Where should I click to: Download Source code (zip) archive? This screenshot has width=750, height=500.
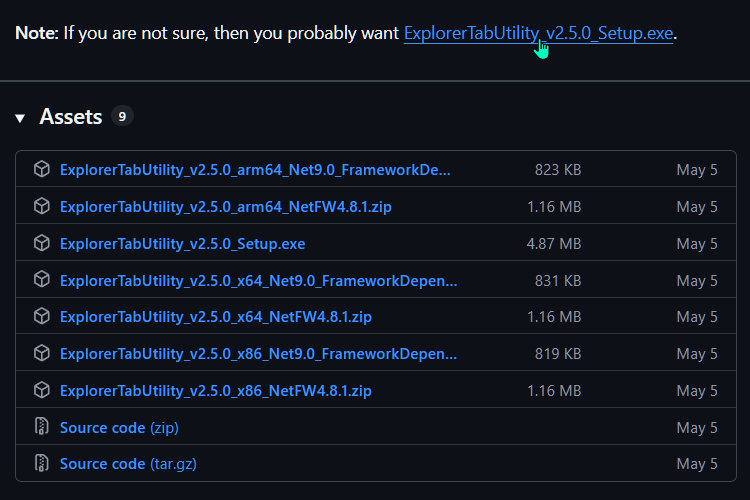pyautogui.click(x=119, y=427)
